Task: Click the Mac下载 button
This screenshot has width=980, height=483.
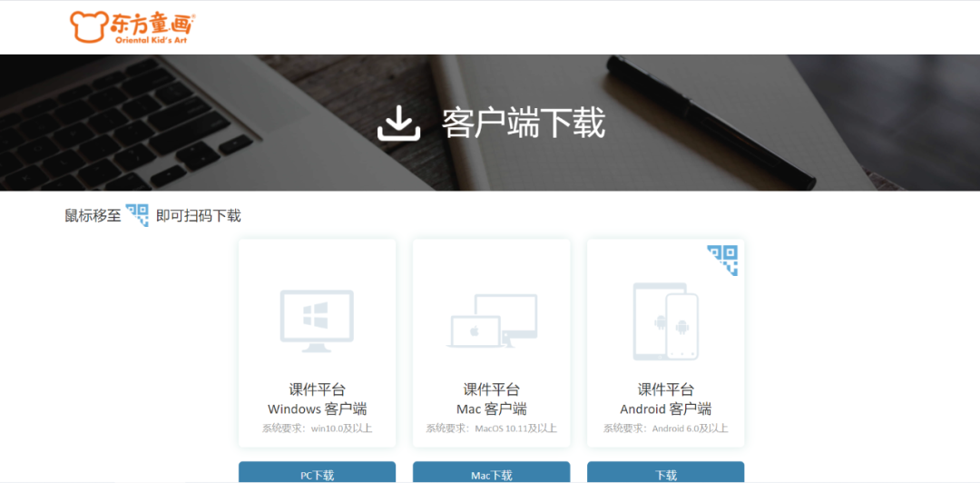Action: click(491, 473)
